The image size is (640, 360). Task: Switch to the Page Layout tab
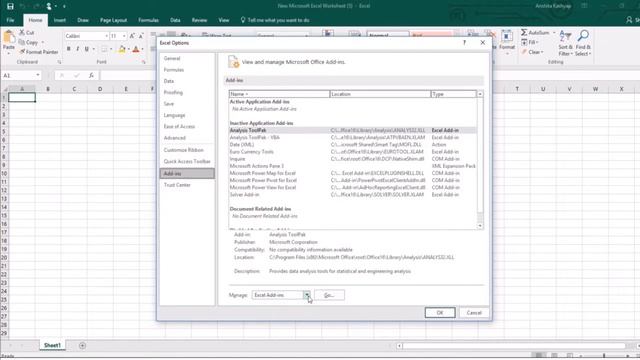(x=113, y=20)
